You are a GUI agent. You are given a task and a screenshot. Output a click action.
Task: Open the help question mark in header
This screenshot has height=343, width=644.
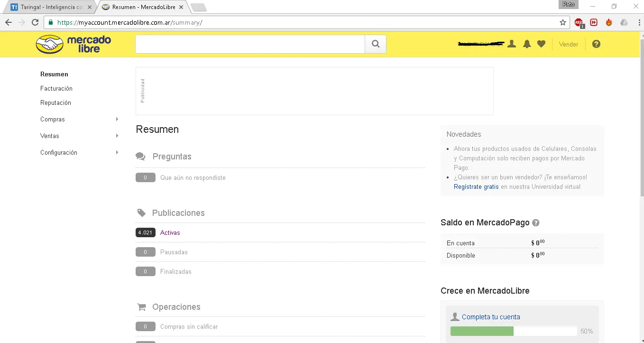[x=596, y=44]
